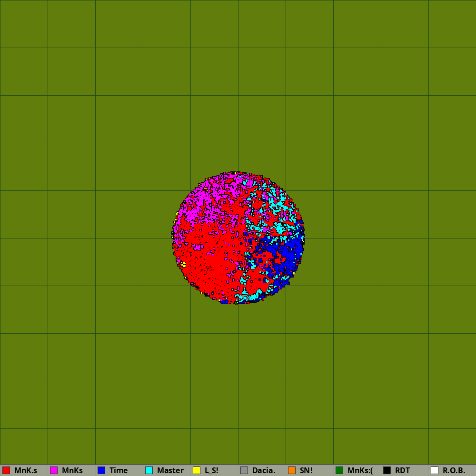Click the circular territory cluster on the map

click(238, 238)
